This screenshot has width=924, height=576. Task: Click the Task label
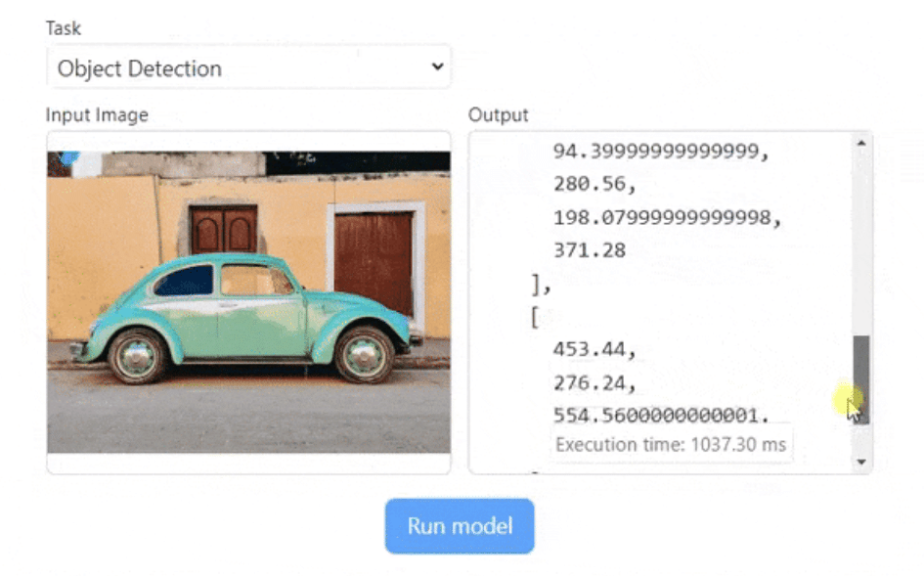click(63, 28)
